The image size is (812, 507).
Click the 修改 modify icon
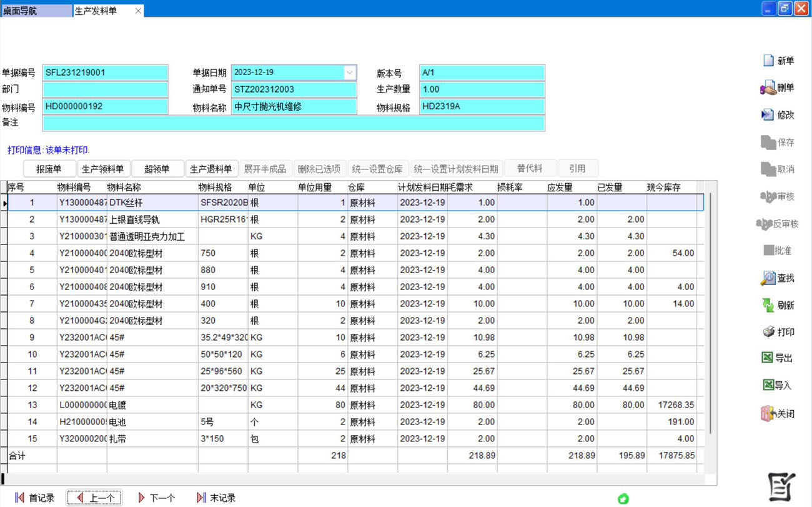click(768, 115)
